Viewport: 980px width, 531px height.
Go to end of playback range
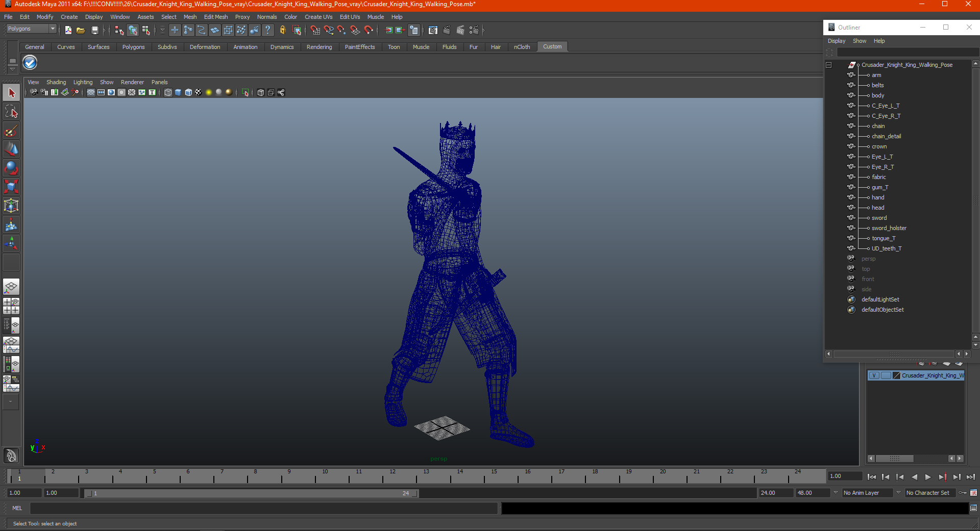tap(971, 477)
